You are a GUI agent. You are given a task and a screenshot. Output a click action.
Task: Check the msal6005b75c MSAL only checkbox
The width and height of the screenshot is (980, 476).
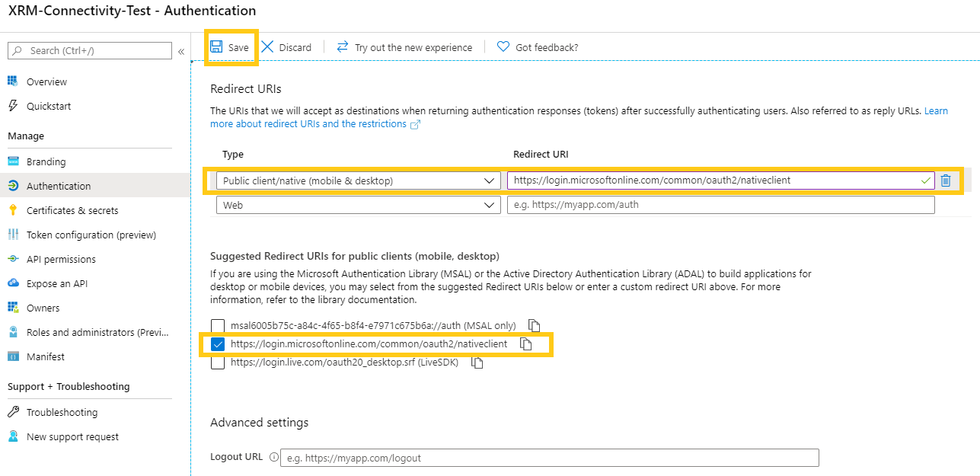click(218, 326)
